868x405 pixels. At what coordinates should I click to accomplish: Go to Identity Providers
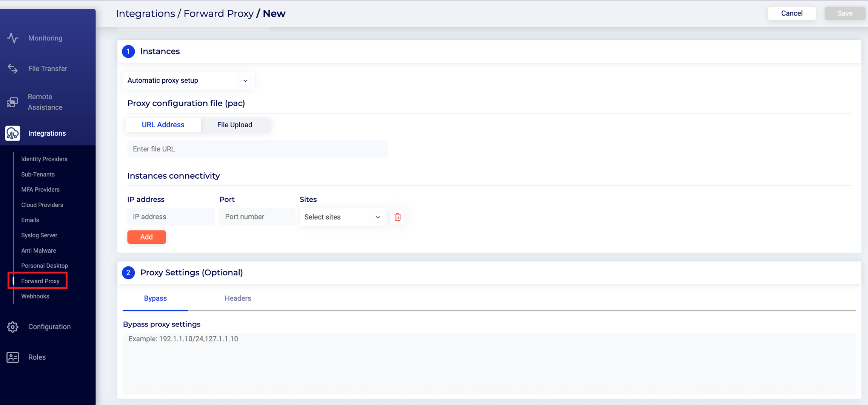(x=44, y=159)
